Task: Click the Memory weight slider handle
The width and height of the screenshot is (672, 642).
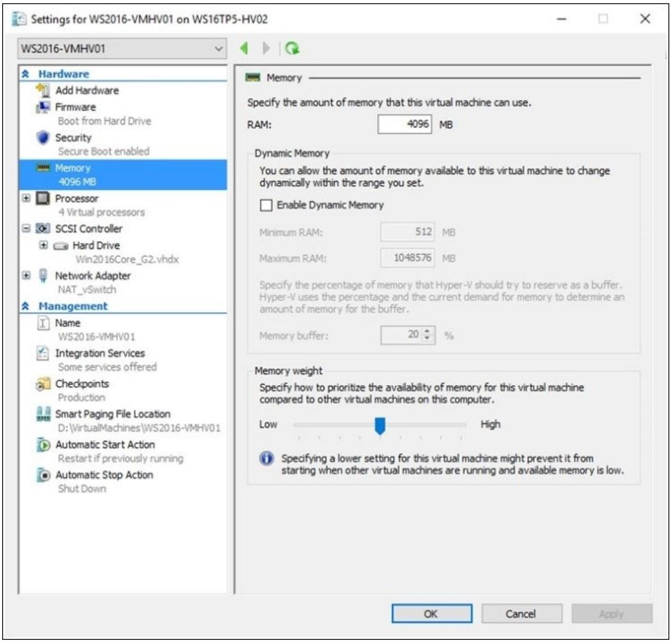Action: pyautogui.click(x=380, y=426)
